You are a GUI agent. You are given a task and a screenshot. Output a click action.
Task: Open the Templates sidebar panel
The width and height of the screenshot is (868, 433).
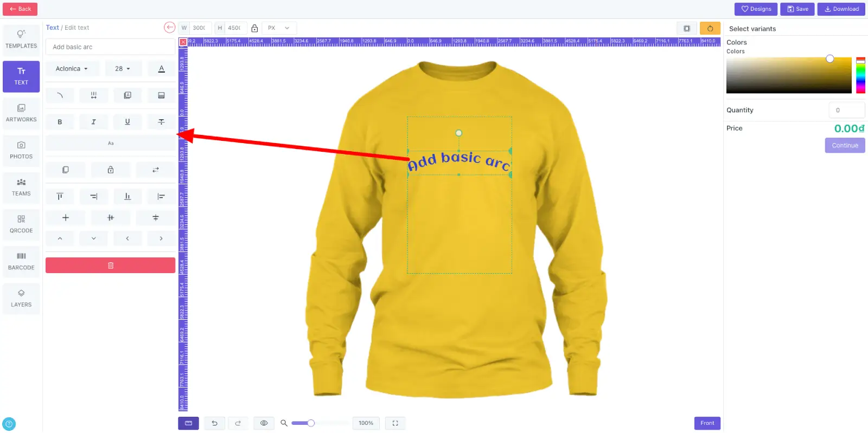[21, 39]
